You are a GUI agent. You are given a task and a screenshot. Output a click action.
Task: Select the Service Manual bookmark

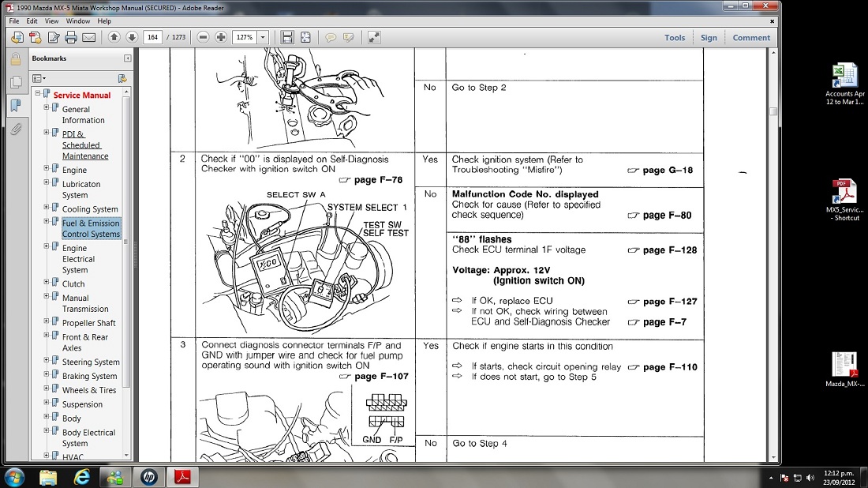(82, 96)
